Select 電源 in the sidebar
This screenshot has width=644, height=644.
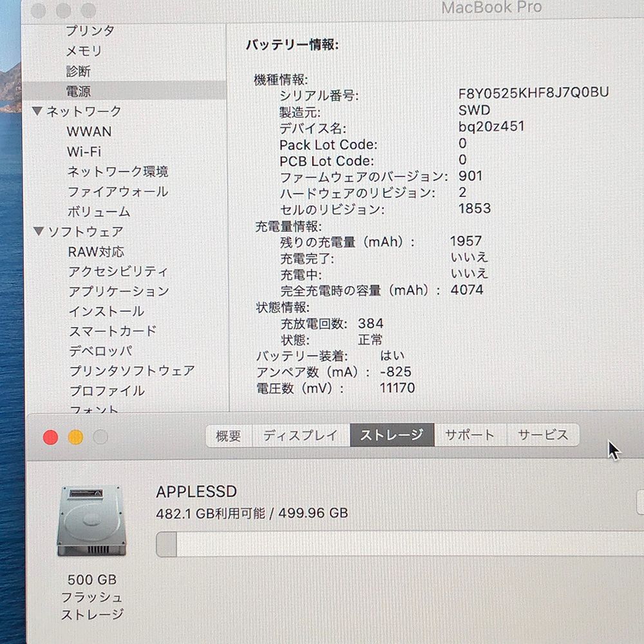coord(79,91)
